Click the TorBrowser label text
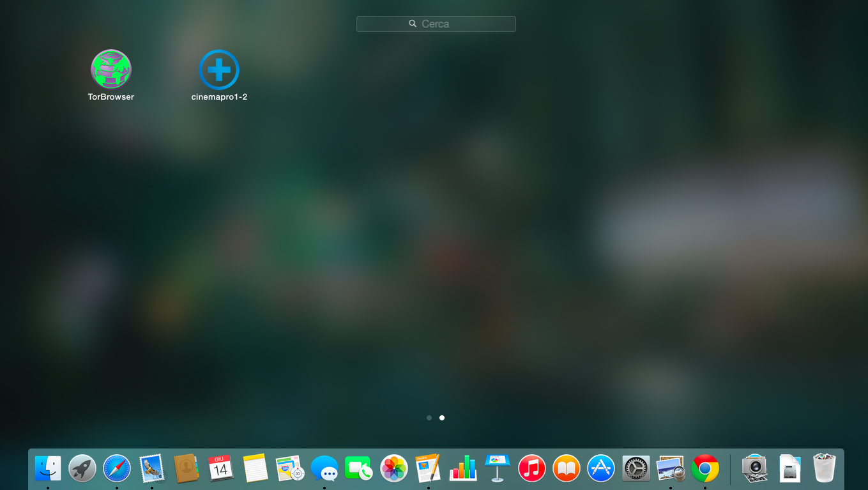 click(x=111, y=97)
